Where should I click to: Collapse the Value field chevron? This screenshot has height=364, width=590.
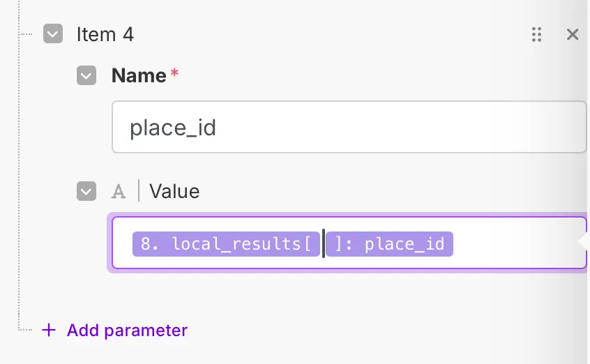point(86,191)
